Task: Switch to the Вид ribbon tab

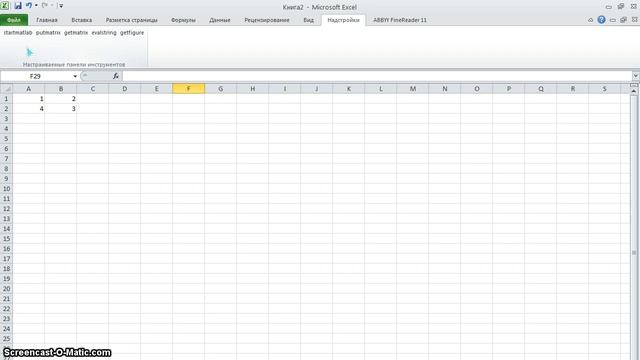Action: click(309, 20)
